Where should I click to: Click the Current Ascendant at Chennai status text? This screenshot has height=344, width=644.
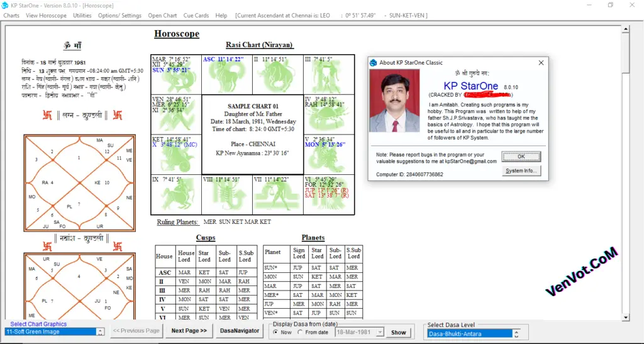[x=331, y=15]
